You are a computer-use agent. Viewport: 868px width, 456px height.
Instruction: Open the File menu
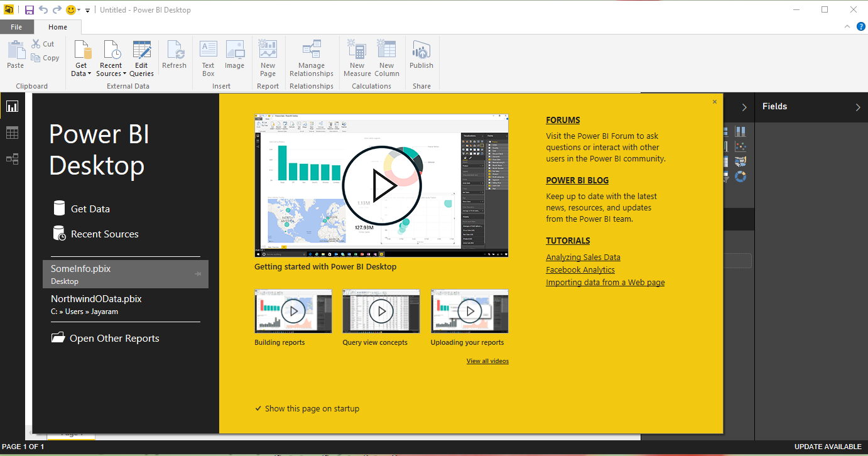17,26
